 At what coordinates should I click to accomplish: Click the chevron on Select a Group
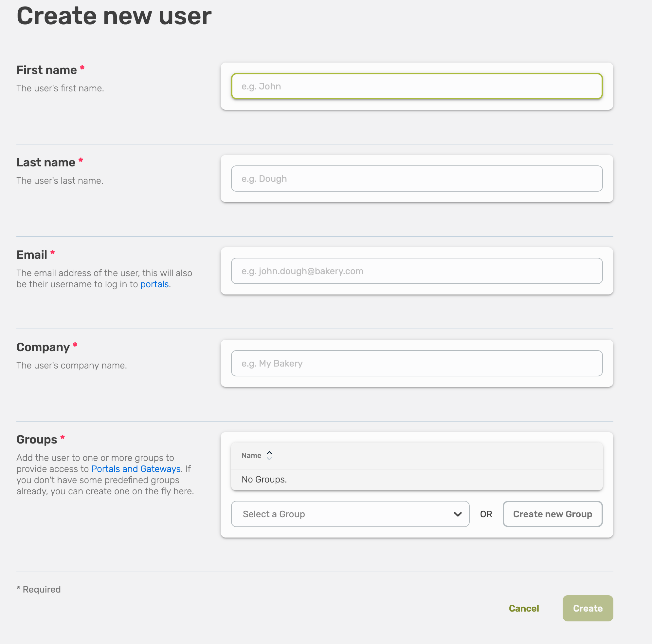coord(458,514)
